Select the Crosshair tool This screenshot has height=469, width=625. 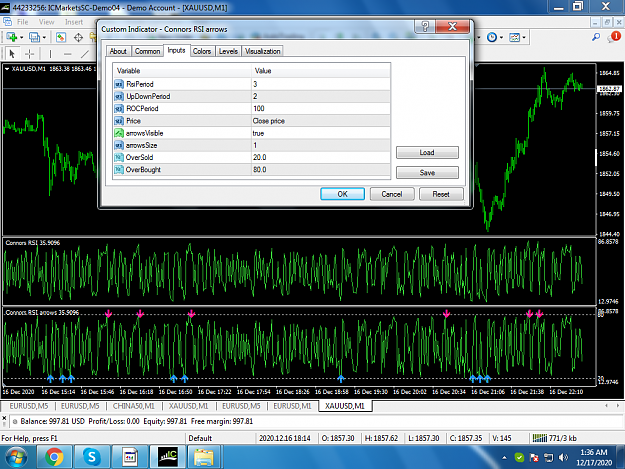pyautogui.click(x=29, y=53)
